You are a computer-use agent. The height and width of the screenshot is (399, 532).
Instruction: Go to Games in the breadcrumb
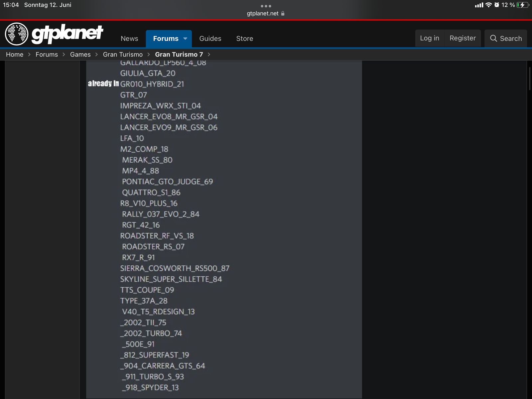(x=80, y=55)
